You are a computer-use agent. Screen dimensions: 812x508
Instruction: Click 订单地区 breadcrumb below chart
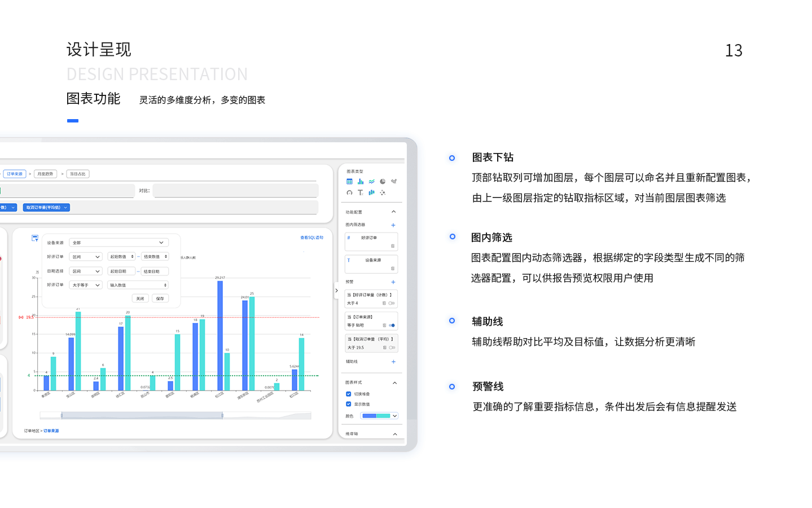(x=32, y=431)
